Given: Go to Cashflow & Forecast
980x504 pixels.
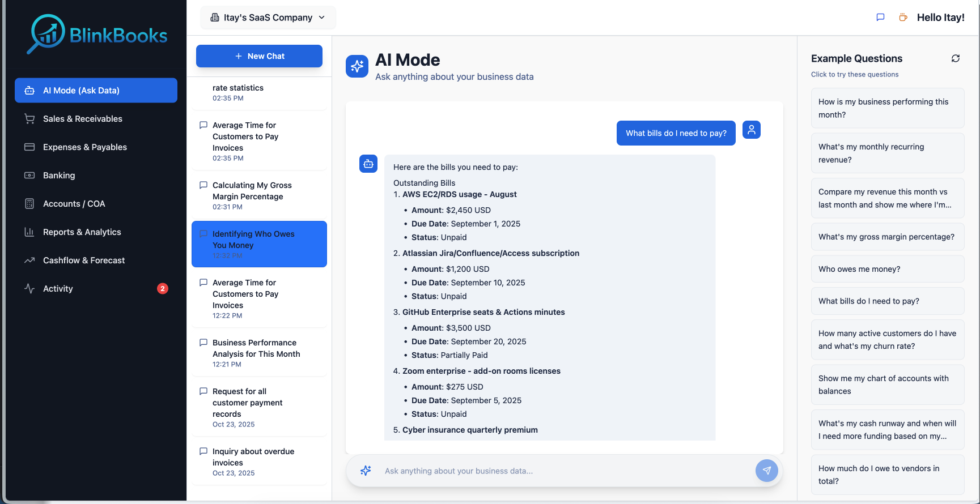Looking at the screenshot, I should coord(96,260).
